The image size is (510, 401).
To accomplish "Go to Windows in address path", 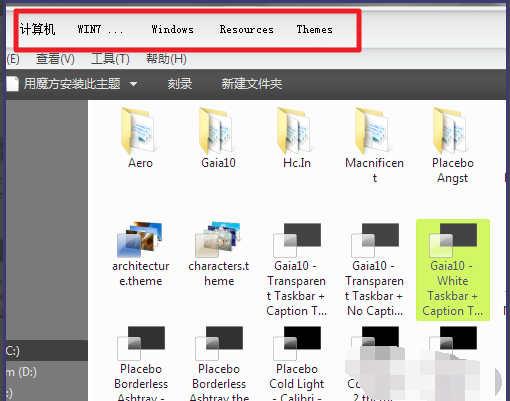I will (172, 29).
